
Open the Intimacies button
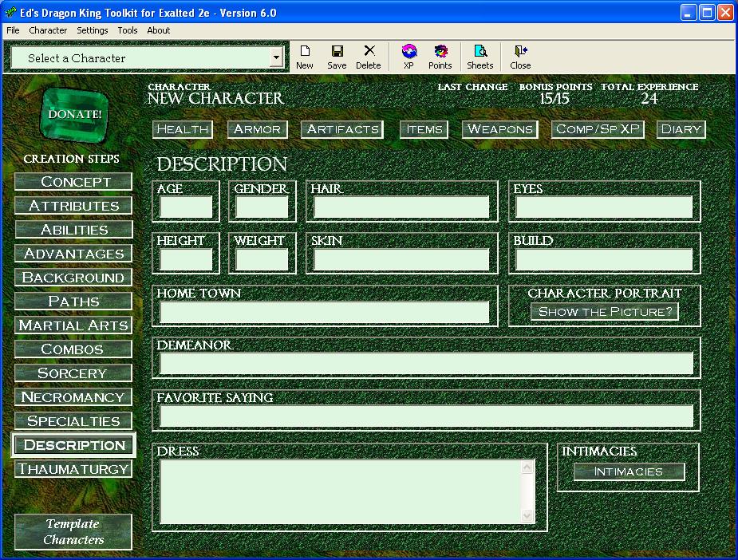coord(629,471)
